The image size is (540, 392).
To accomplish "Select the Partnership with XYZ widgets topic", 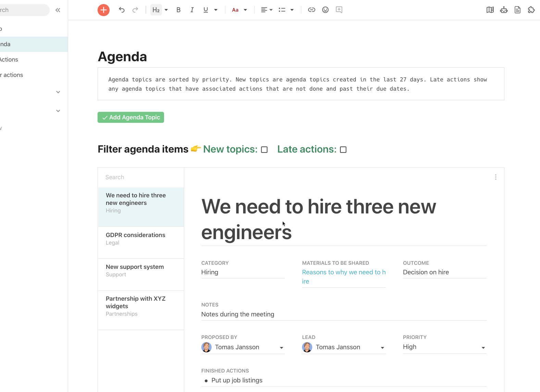I will (x=141, y=310).
